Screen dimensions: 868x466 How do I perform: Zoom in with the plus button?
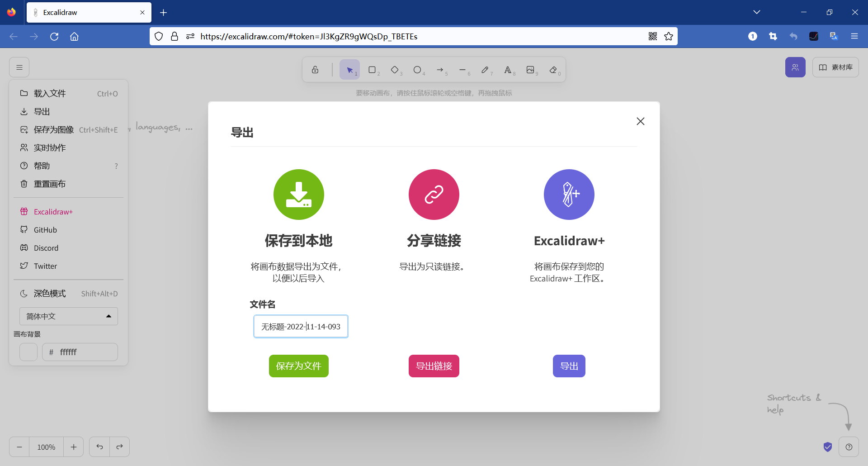[74, 447]
